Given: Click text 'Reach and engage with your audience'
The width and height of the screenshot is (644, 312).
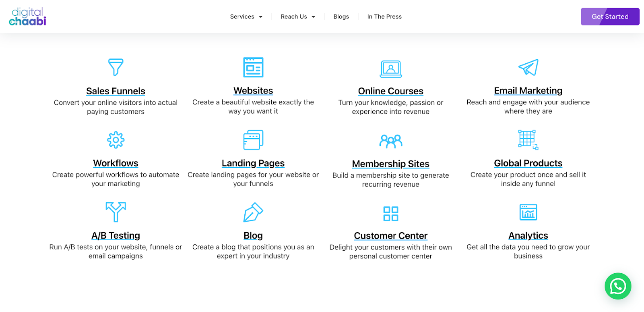Looking at the screenshot, I should point(528,102).
